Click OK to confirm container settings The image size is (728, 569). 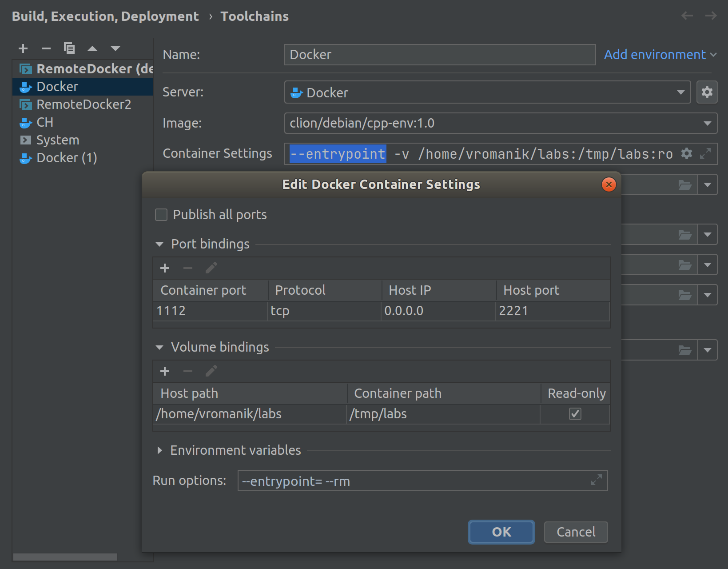[501, 532]
